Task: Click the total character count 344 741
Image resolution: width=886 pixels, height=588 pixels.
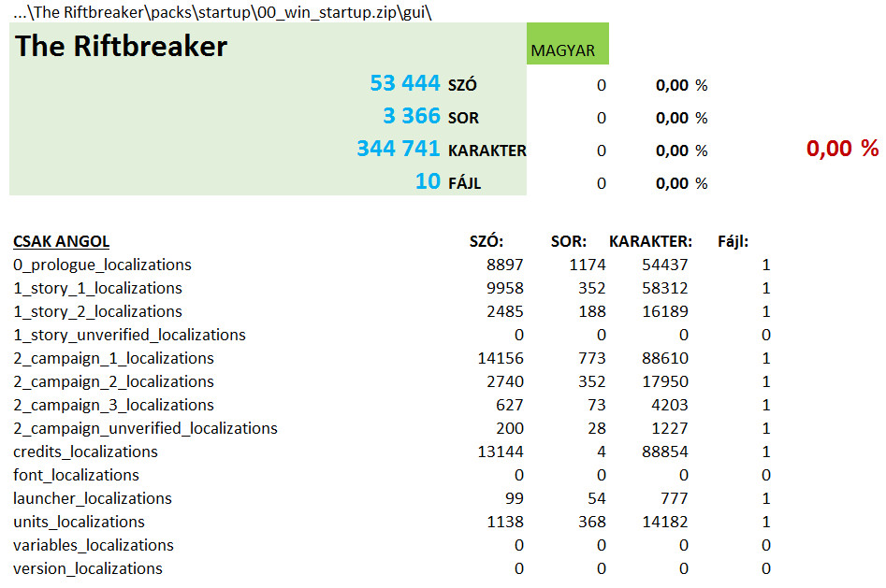Action: (399, 149)
